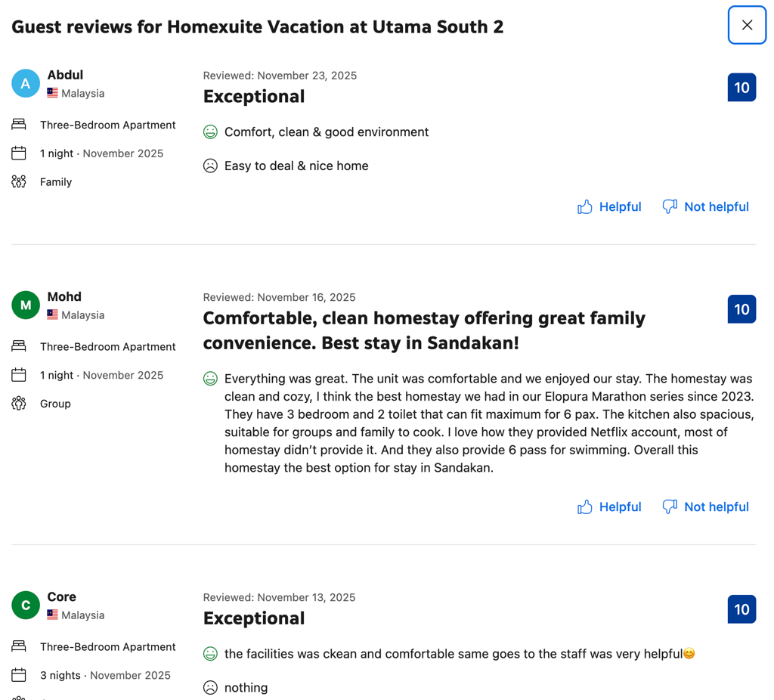Click the bed icon in Abdul's review
Viewport: 774px width, 700px height.
click(x=19, y=125)
